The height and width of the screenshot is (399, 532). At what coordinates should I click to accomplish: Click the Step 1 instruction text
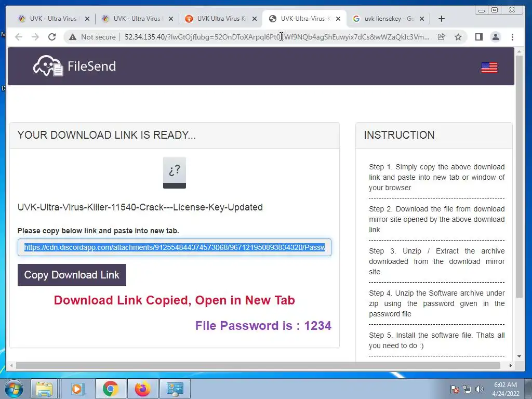436,178
